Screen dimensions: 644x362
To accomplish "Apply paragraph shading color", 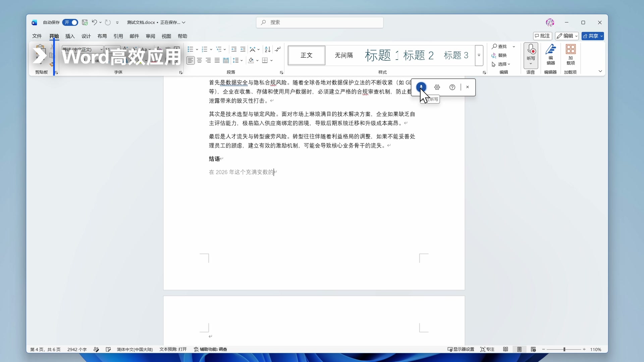I will point(251,60).
